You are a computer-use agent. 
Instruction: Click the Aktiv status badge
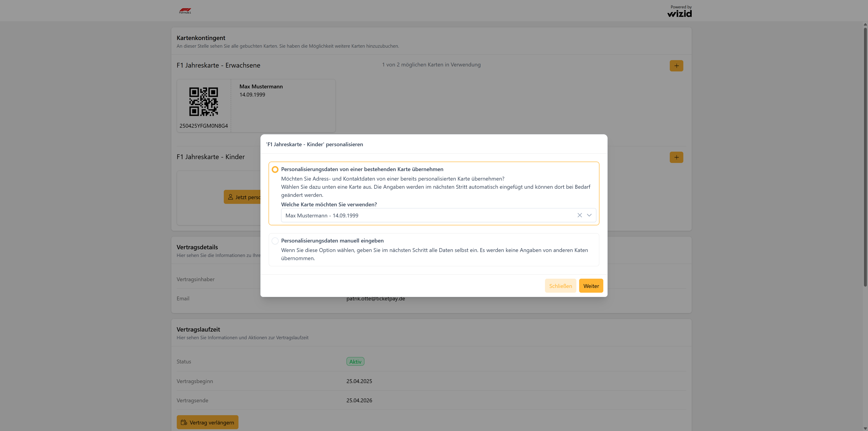click(x=355, y=362)
